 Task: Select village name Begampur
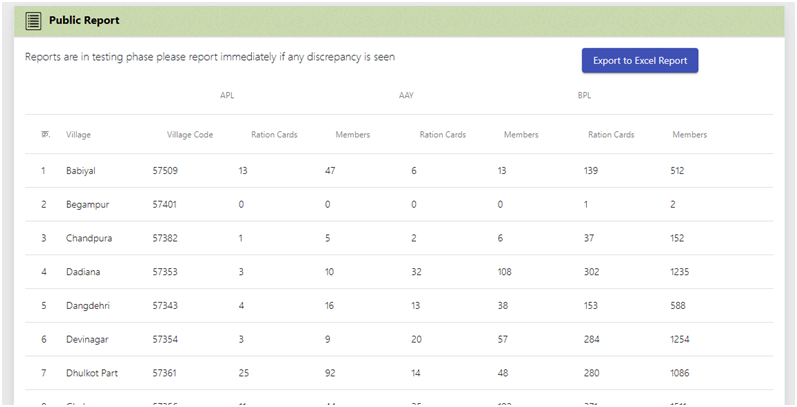pos(87,204)
